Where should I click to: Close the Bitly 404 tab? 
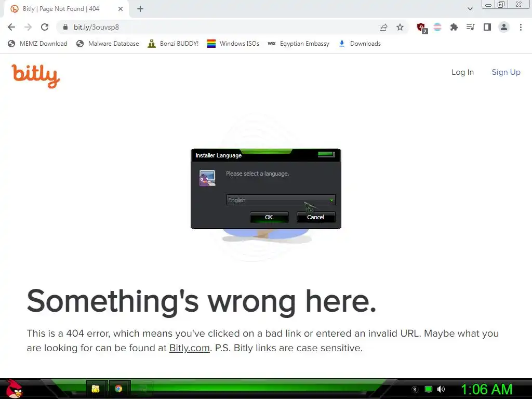(121, 9)
